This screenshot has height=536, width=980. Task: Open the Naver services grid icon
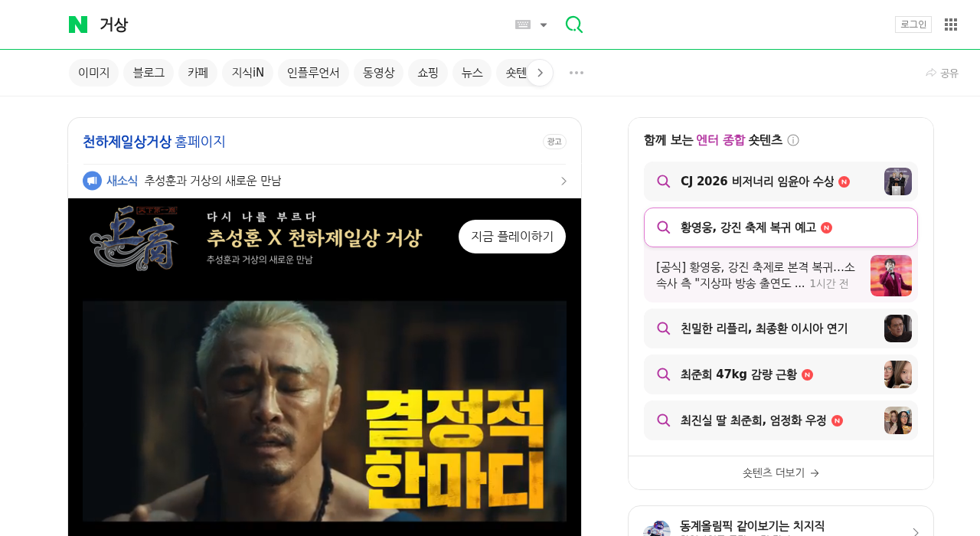(950, 25)
